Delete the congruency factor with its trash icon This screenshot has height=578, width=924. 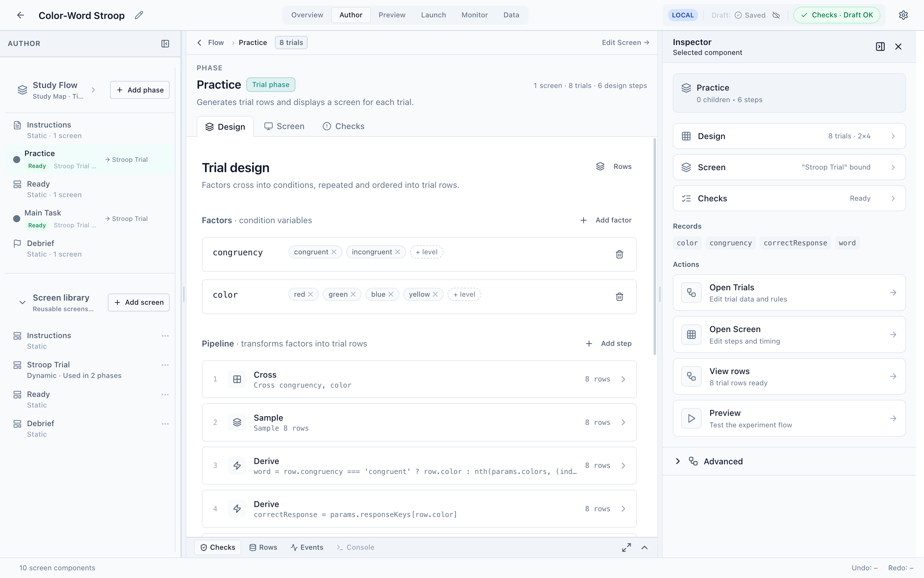tap(619, 254)
